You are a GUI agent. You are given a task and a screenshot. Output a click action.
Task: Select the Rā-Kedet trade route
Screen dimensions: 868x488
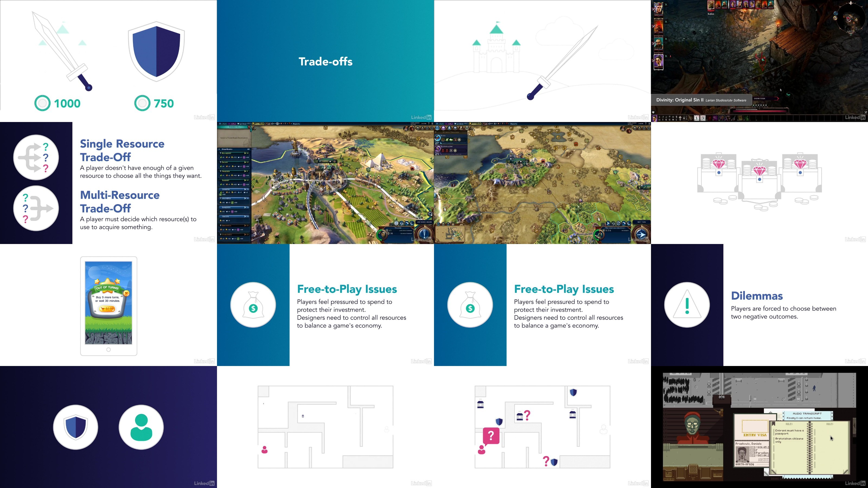[235, 155]
